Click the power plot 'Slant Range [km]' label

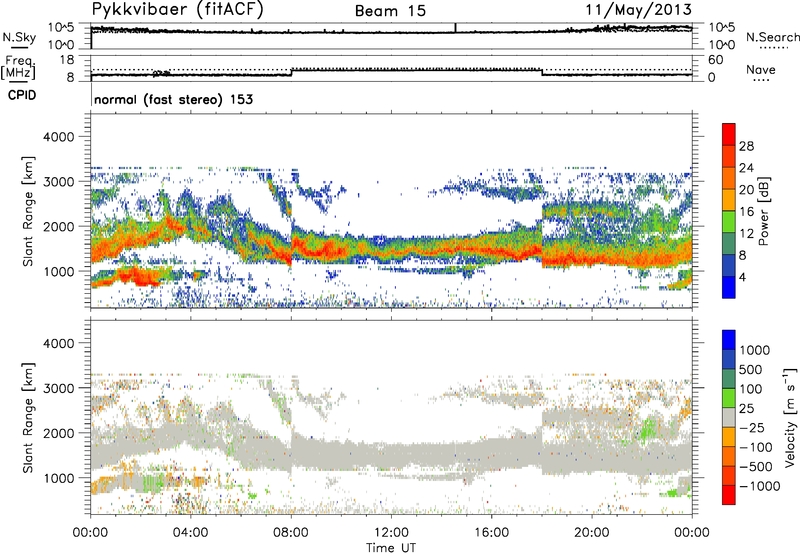28,211
